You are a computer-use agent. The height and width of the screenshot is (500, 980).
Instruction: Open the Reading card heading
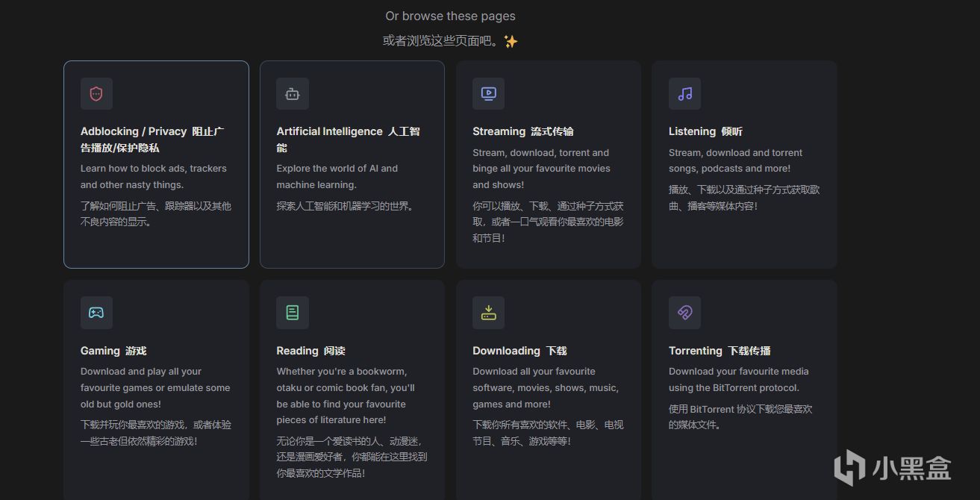pos(310,351)
